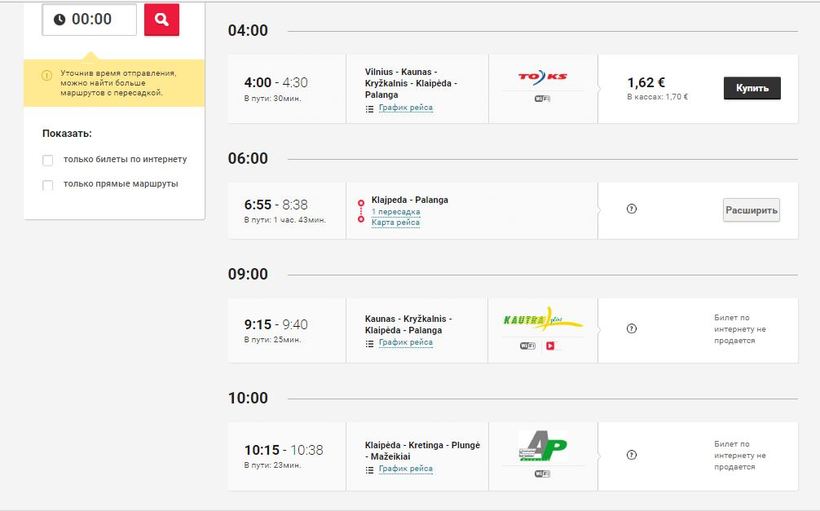Click question mark icon on 10:15 trip
The image size is (820, 511).
631,455
